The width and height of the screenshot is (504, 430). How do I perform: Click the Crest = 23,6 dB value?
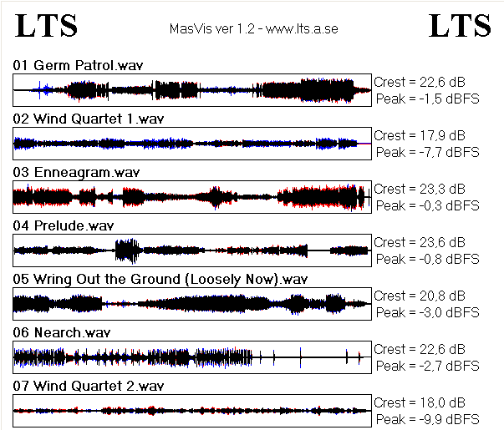tap(420, 242)
